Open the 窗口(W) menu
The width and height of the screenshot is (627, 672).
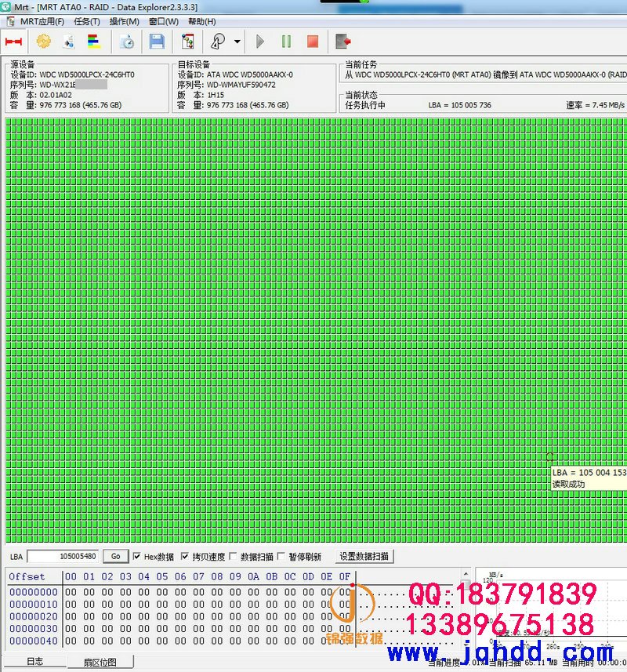pyautogui.click(x=164, y=21)
